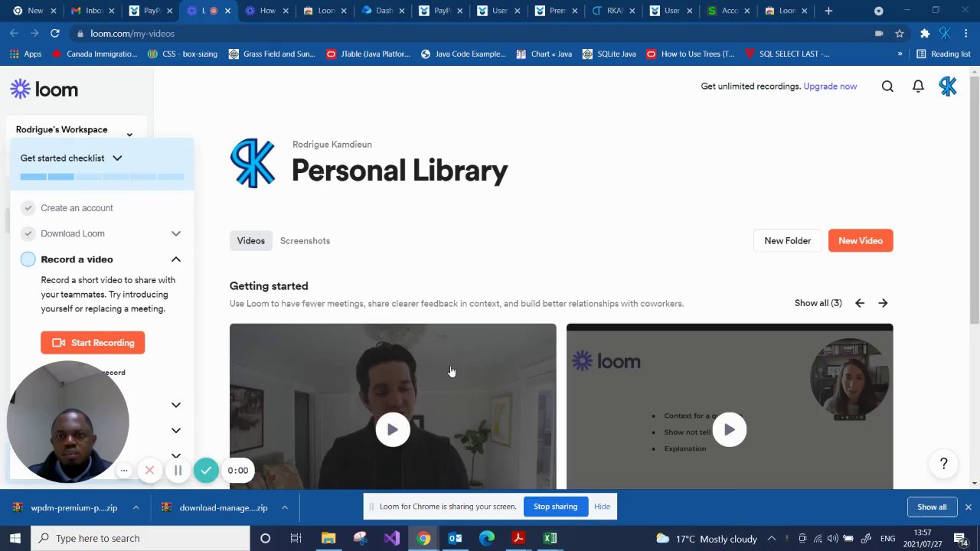Click the Chrome address bar
Viewport: 980px width, 551px height.
(x=475, y=34)
